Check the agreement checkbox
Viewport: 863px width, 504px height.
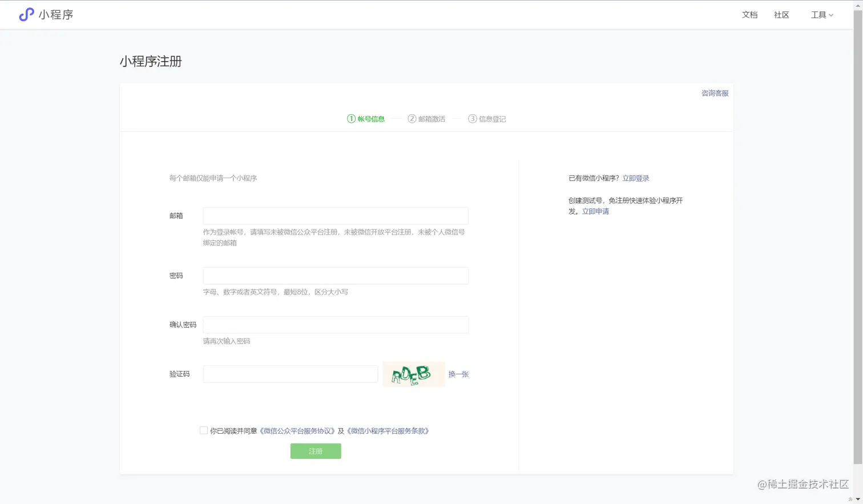[204, 430]
